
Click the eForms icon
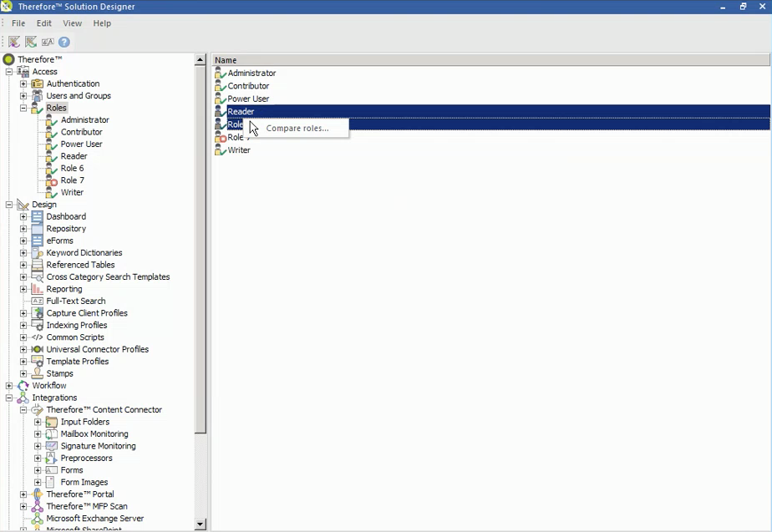point(36,241)
